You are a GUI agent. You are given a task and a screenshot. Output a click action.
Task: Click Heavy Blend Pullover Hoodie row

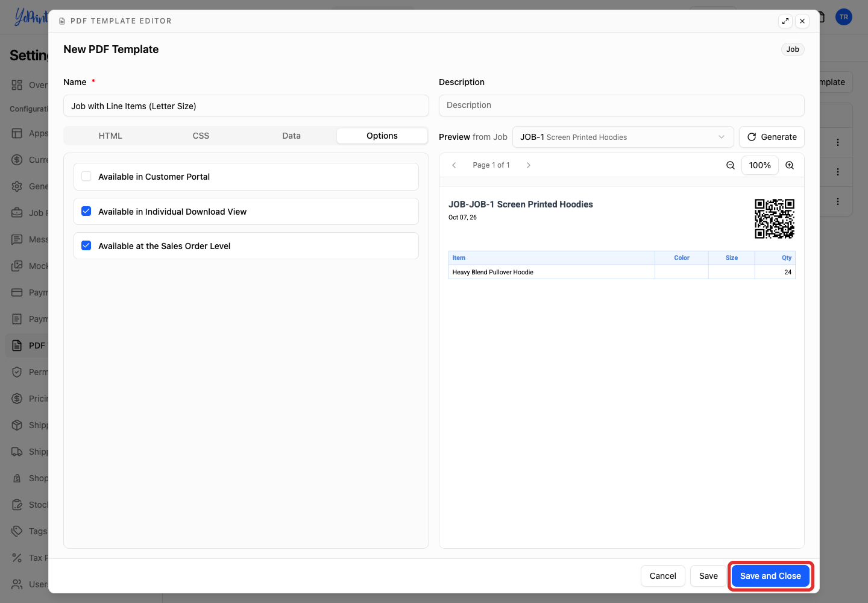coord(621,272)
